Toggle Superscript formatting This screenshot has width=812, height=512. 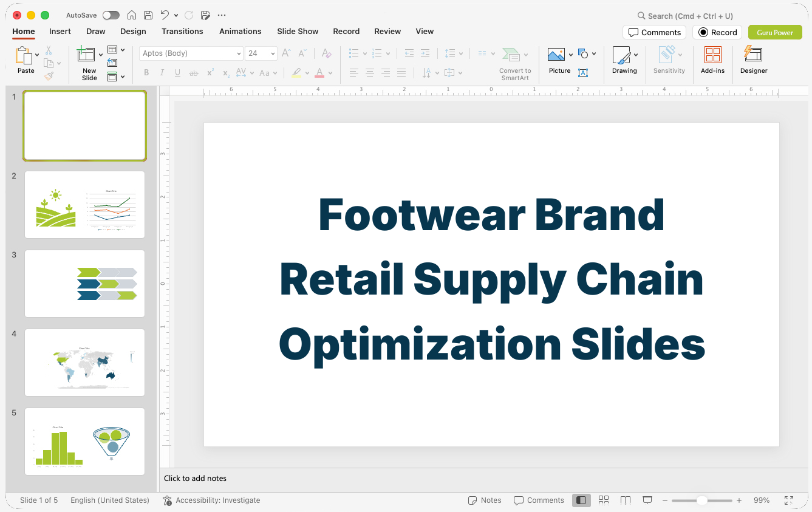point(210,73)
